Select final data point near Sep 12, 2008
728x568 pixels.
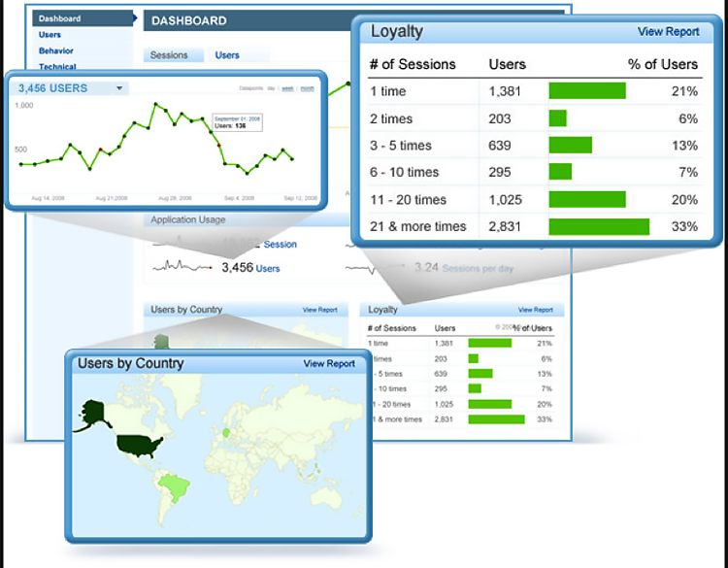[x=292, y=159]
